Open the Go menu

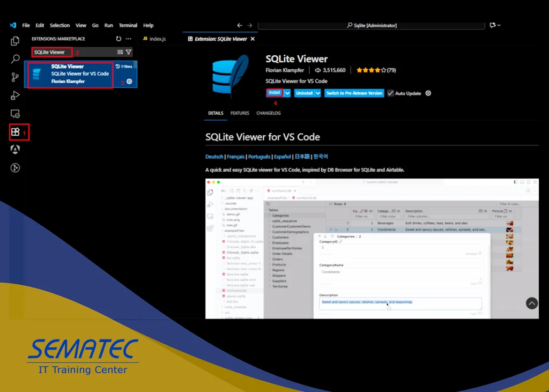coord(95,25)
